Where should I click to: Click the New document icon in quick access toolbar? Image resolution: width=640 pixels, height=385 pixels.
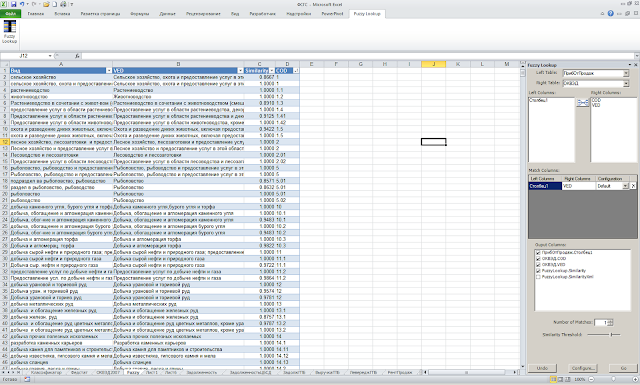pos(54,4)
